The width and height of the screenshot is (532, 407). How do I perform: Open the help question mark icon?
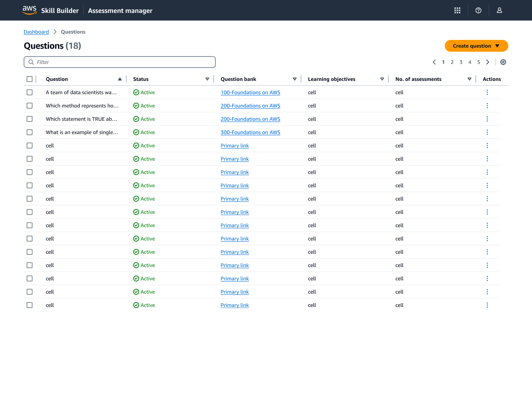[x=478, y=10]
